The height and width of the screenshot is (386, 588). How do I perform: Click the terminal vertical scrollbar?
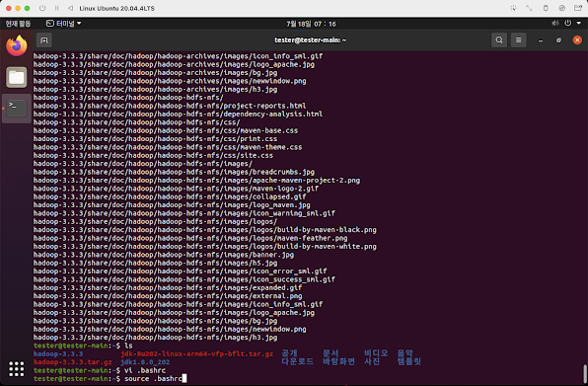click(585, 373)
